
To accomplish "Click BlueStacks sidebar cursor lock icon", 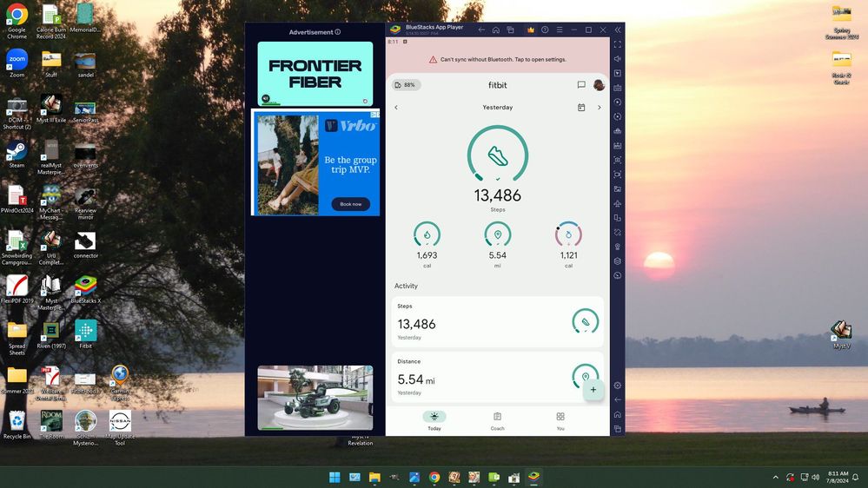I will [618, 73].
